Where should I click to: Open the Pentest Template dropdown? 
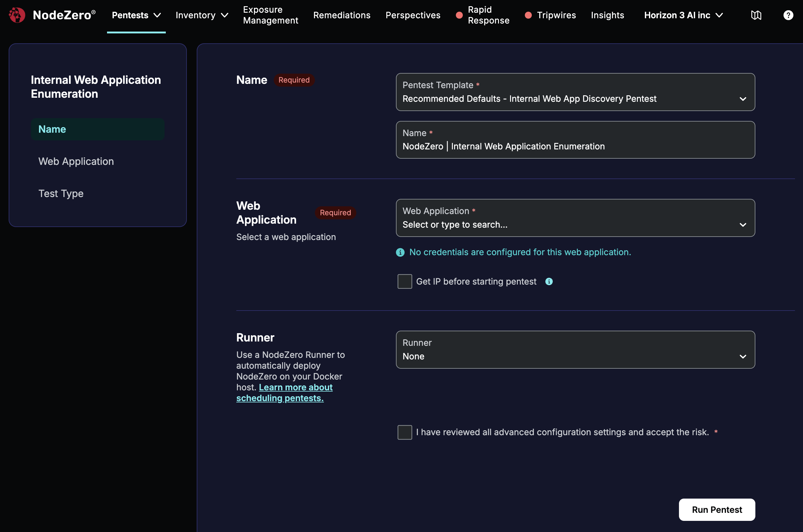pos(575,92)
